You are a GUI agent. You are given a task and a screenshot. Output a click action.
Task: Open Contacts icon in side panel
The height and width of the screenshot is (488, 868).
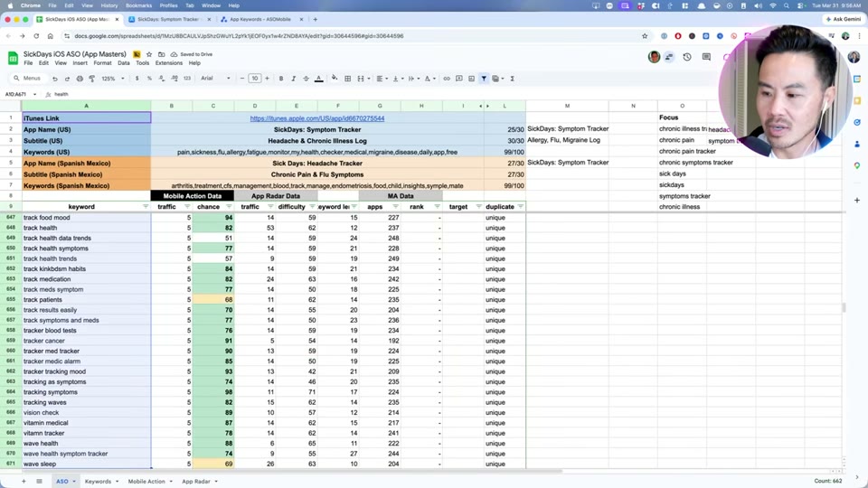(x=857, y=144)
